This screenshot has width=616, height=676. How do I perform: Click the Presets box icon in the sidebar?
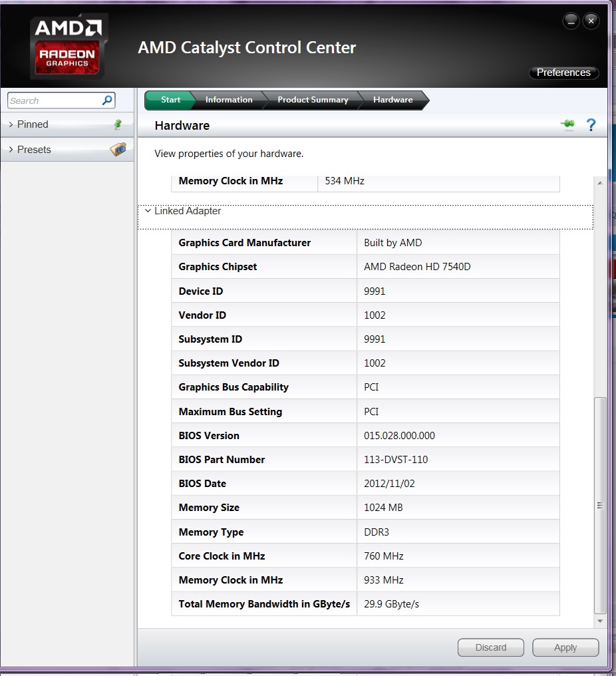pos(118,150)
